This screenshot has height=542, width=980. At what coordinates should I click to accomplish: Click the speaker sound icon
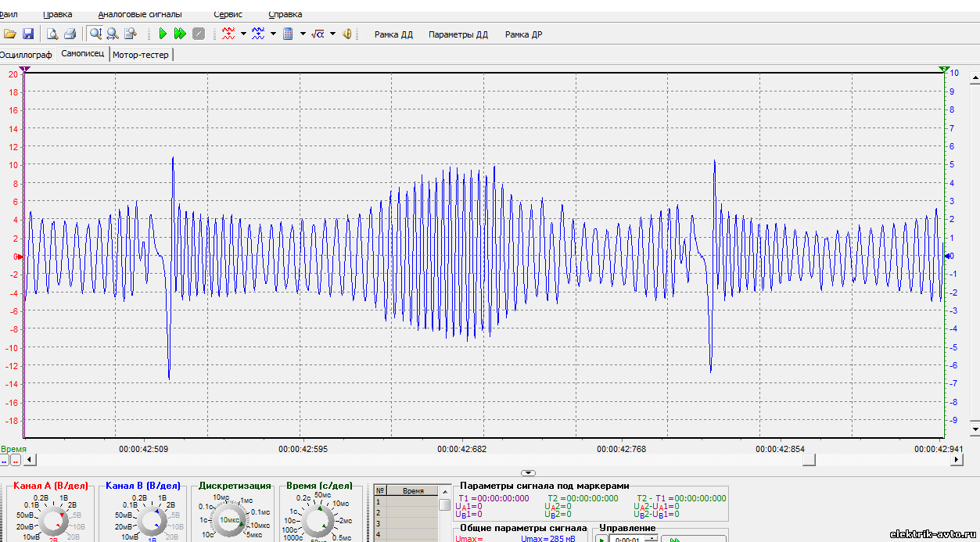347,34
